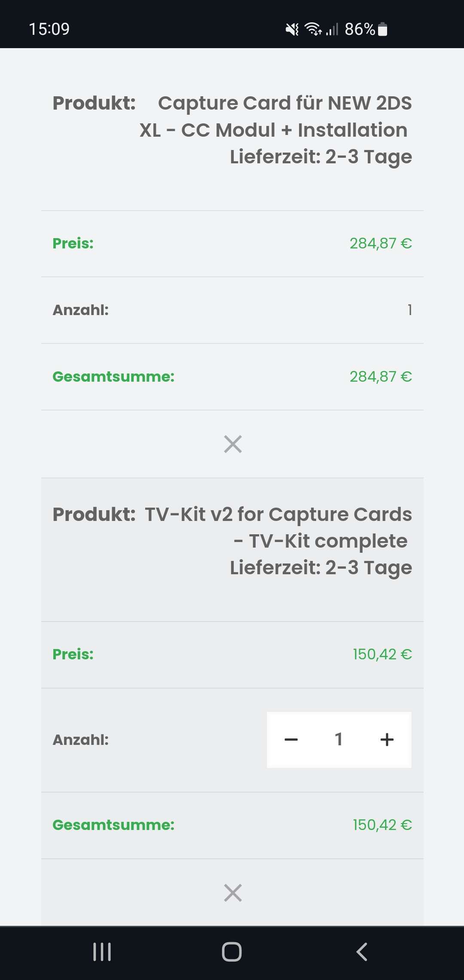This screenshot has height=980, width=464.
Task: Tap the Android back arrow icon
Action: pos(362,952)
